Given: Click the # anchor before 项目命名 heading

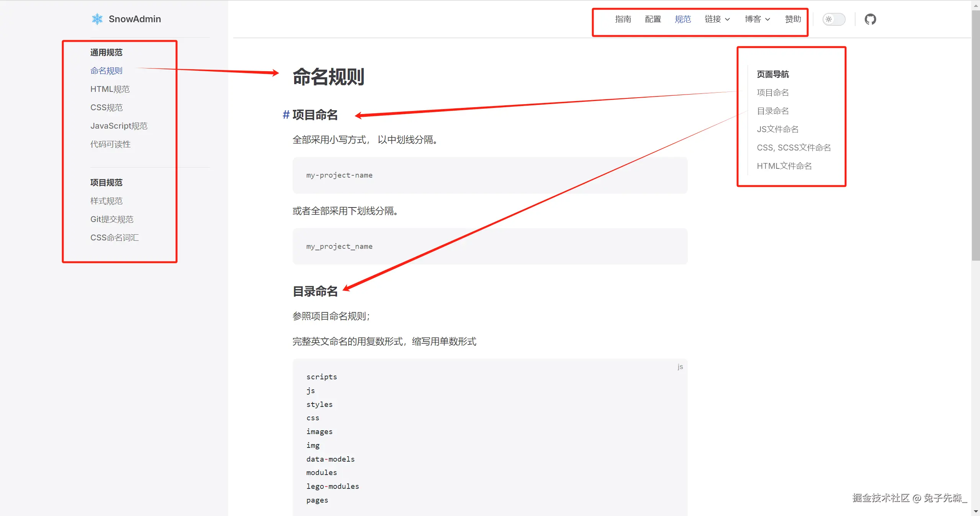Looking at the screenshot, I should tap(286, 114).
